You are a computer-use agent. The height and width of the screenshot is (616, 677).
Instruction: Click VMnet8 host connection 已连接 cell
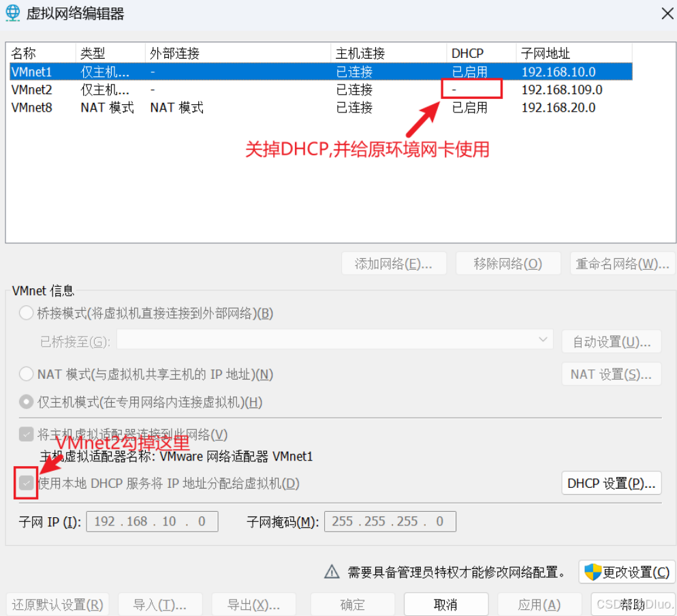[x=354, y=107]
